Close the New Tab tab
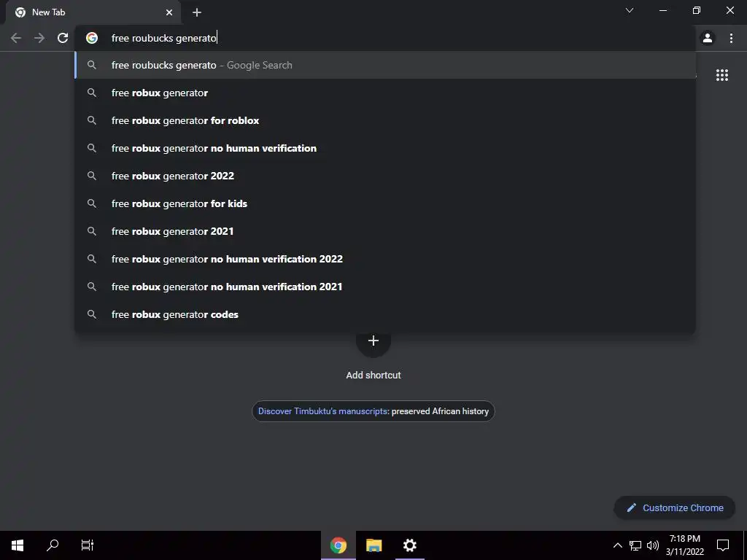The height and width of the screenshot is (560, 747). click(x=169, y=13)
